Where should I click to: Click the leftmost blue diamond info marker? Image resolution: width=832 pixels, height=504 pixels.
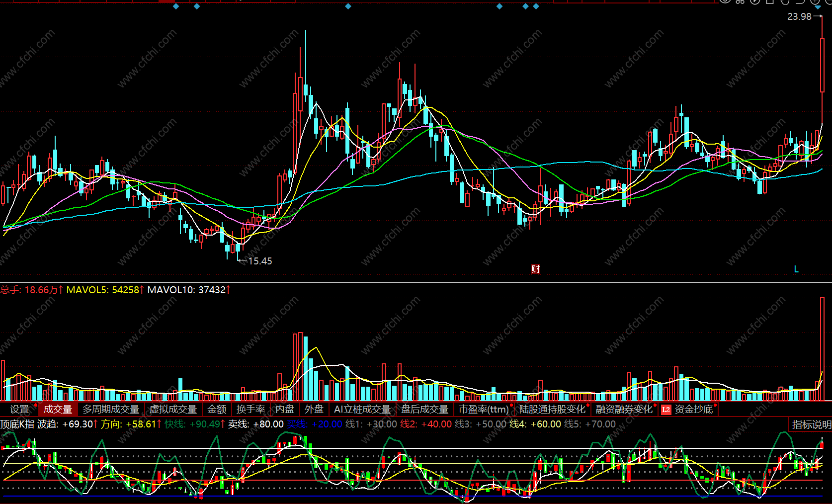(175, 6)
